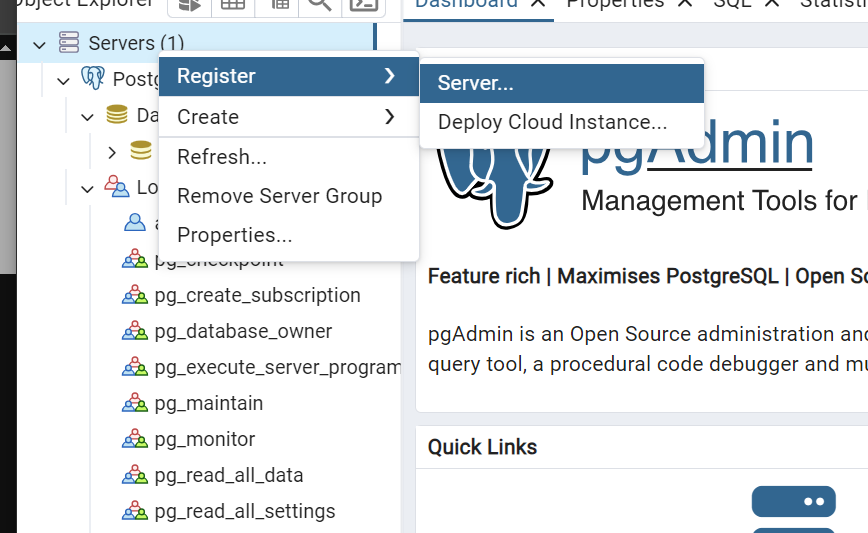Select pg_database_owner in the tree

coord(243,332)
